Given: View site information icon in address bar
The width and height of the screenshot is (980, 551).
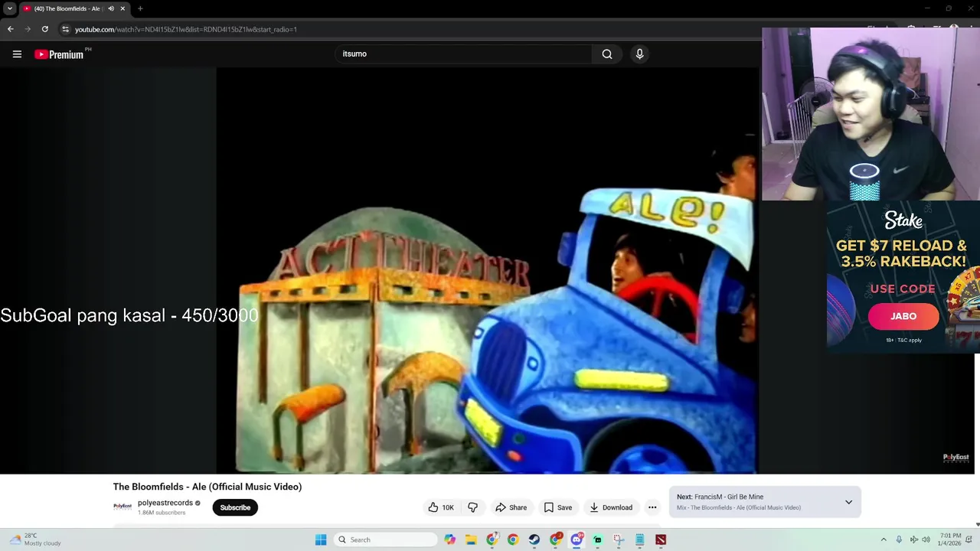Looking at the screenshot, I should pyautogui.click(x=66, y=29).
